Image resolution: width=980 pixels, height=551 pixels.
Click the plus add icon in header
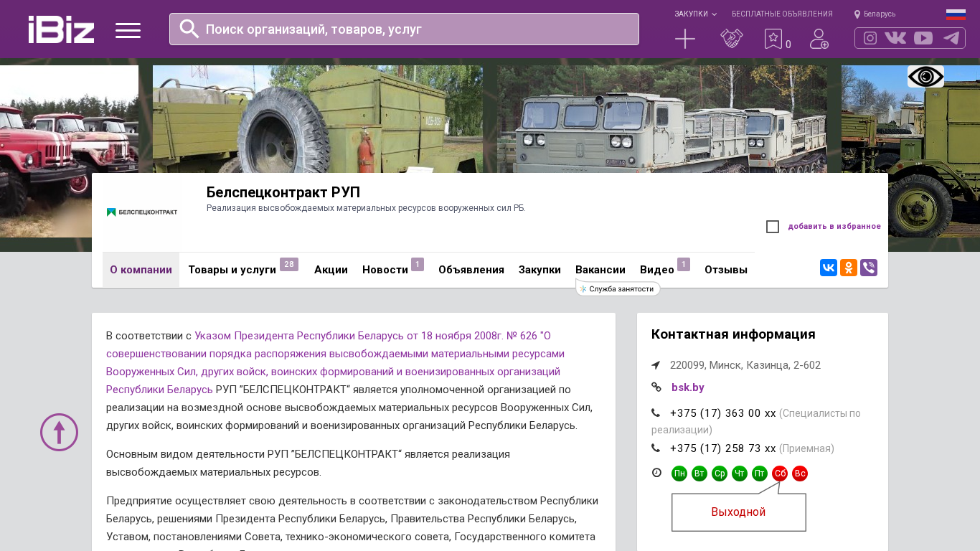point(685,39)
